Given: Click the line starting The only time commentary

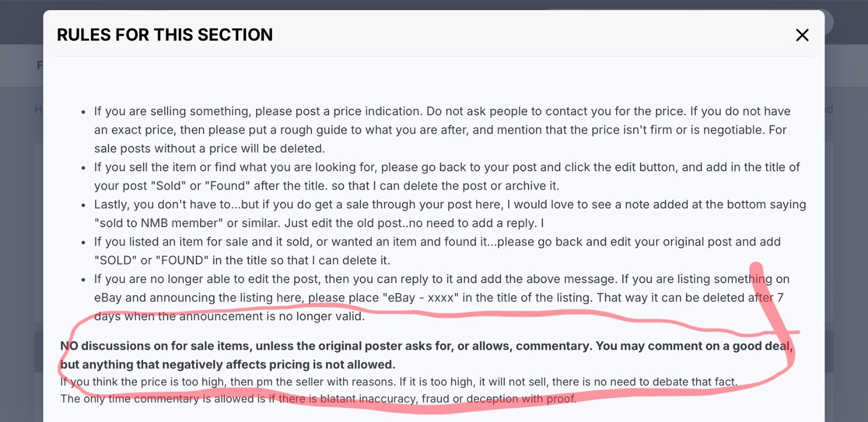Looking at the screenshot, I should [x=318, y=399].
